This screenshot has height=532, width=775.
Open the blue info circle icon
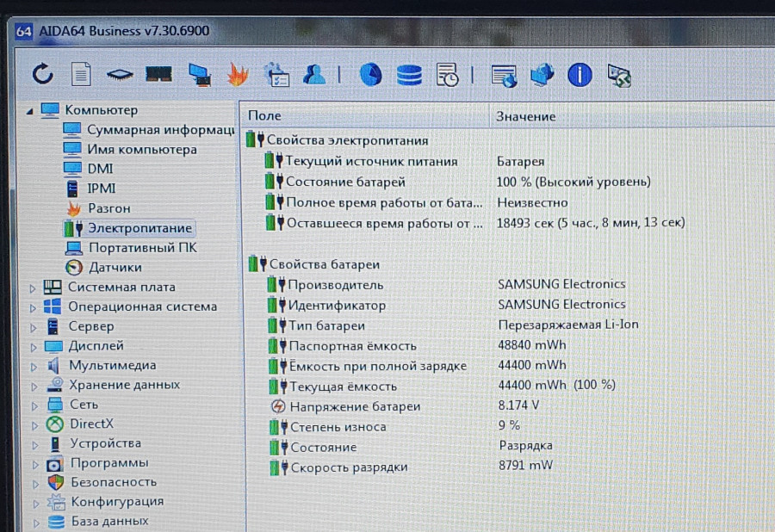pyautogui.click(x=580, y=76)
